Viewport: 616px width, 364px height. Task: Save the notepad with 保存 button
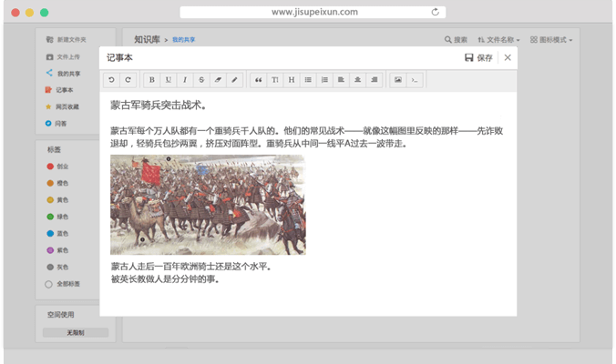(478, 58)
